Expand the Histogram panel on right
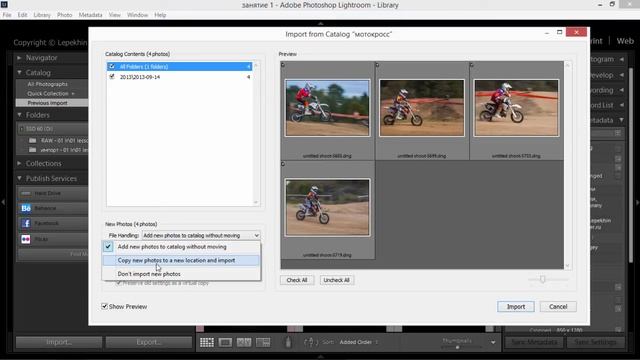 pos(622,59)
